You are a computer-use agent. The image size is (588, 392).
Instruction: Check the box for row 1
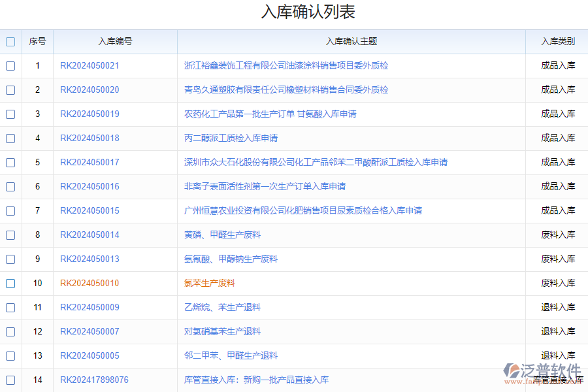coord(10,66)
